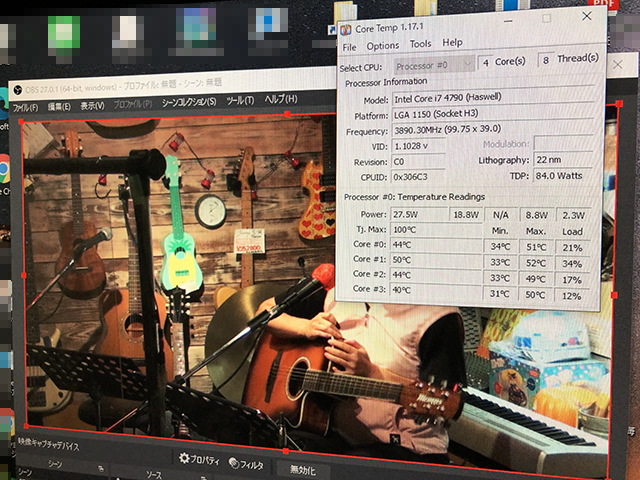640x480 pixels.
Task: Click the Platform field LGA 1150
Action: point(493,113)
